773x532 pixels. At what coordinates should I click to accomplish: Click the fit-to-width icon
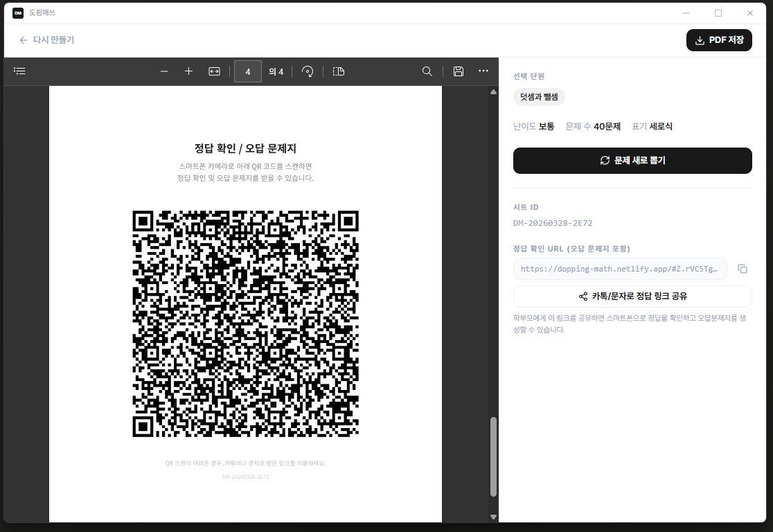[x=215, y=71]
